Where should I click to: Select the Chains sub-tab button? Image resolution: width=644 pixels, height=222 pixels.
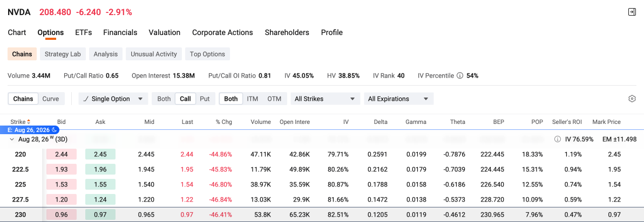click(22, 54)
